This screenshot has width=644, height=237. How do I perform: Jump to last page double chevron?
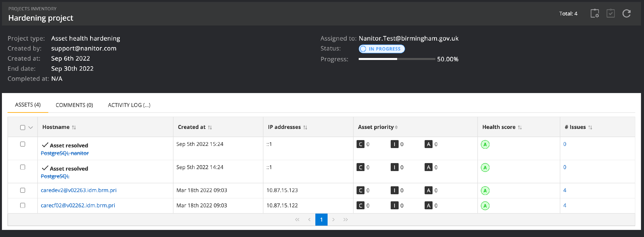[345, 219]
